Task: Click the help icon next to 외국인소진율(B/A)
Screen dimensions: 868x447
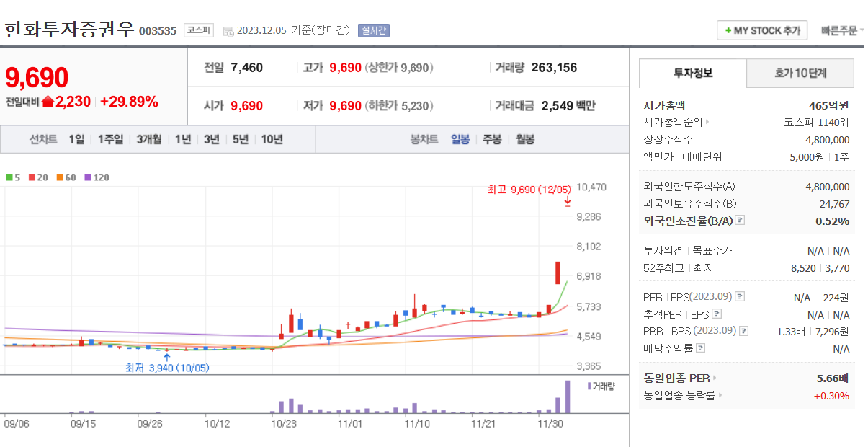Action: click(x=740, y=221)
